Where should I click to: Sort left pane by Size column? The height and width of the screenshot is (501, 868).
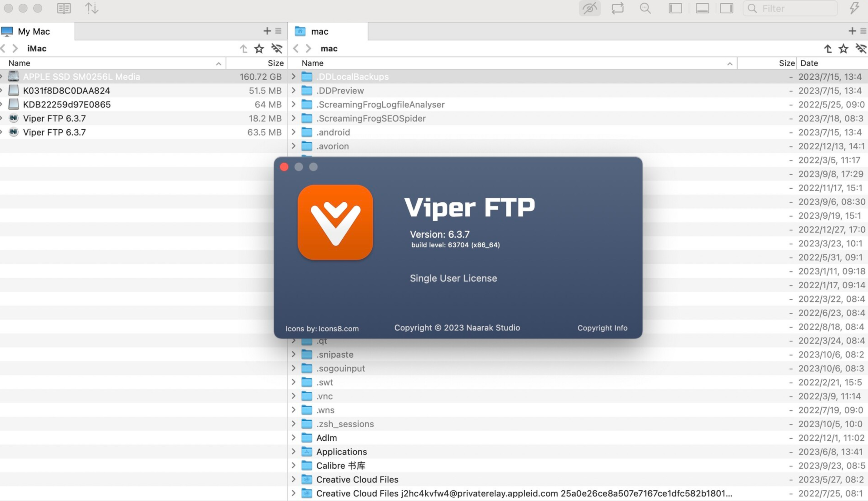[x=257, y=63]
